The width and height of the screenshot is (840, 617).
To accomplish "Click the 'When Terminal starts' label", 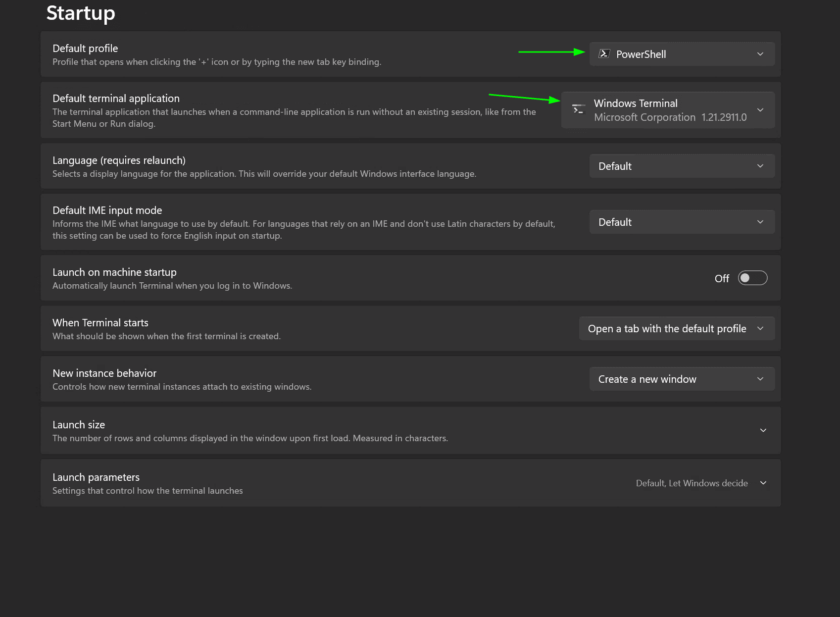I will tap(100, 323).
